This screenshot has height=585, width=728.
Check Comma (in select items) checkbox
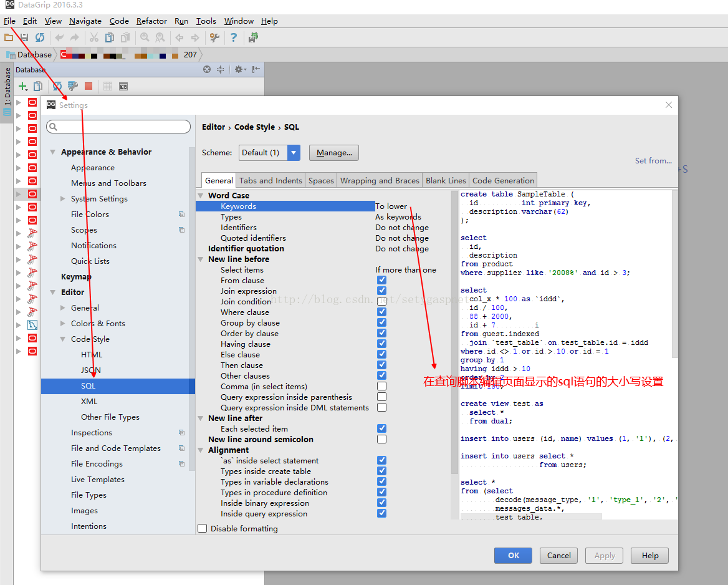(381, 386)
